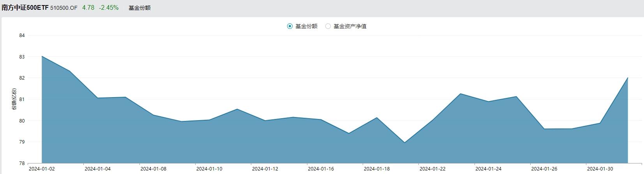Click the final data point near 82
644x174 pixels.
pos(628,78)
